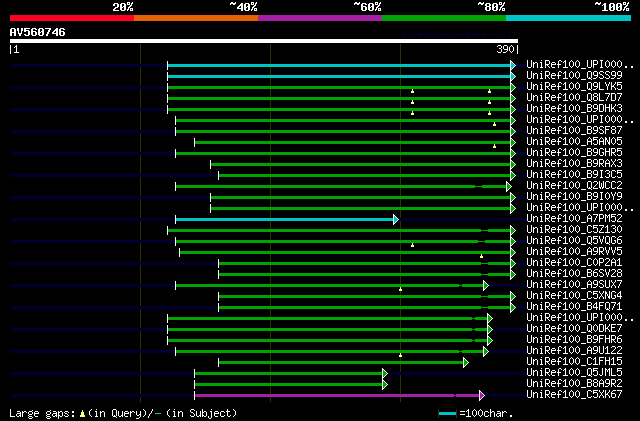Click the cyan alignment bar for UniRef100_A7PM52

[284, 220]
